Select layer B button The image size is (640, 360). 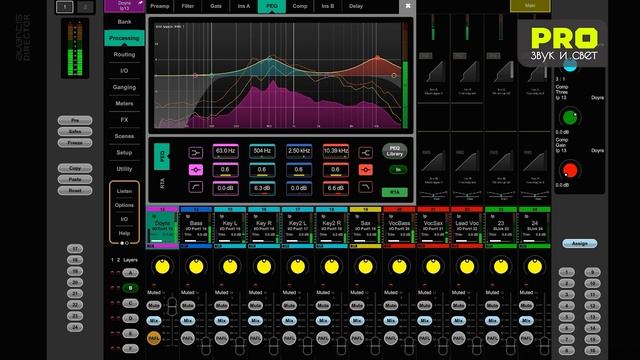(x=130, y=288)
